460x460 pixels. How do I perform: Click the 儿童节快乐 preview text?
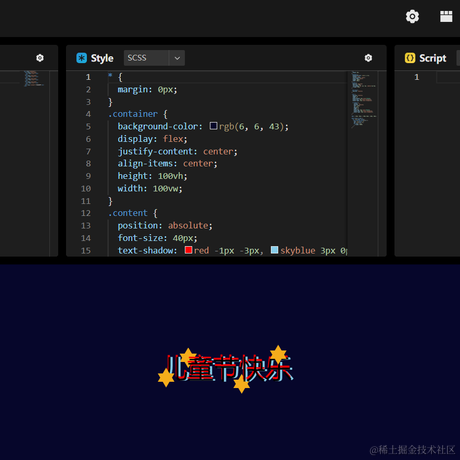(229, 368)
